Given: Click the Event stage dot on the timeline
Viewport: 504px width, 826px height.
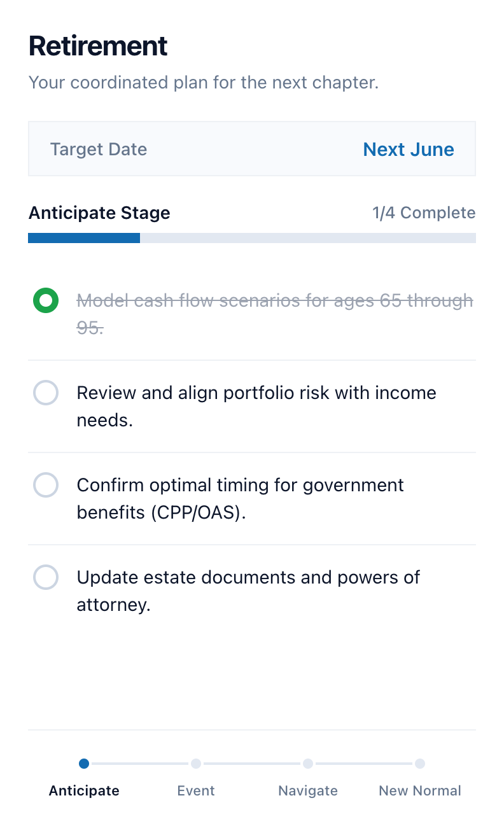Looking at the screenshot, I should 196,764.
